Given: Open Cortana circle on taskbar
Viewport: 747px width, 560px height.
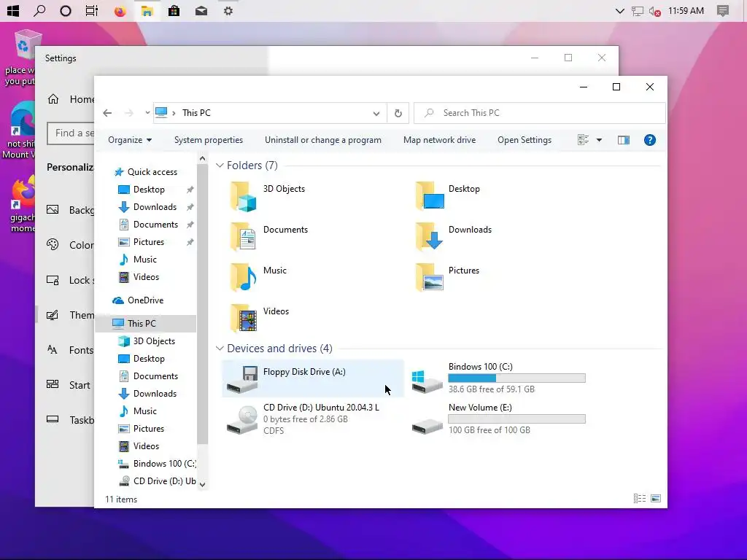Looking at the screenshot, I should tap(66, 11).
